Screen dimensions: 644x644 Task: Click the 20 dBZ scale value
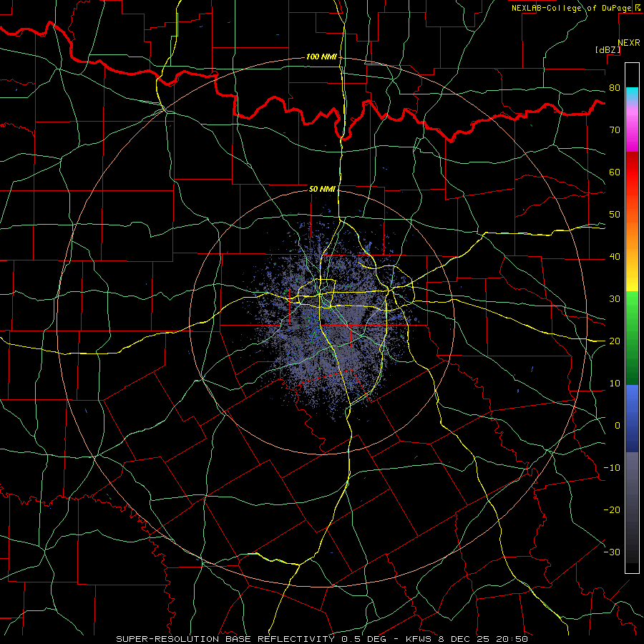tap(615, 341)
